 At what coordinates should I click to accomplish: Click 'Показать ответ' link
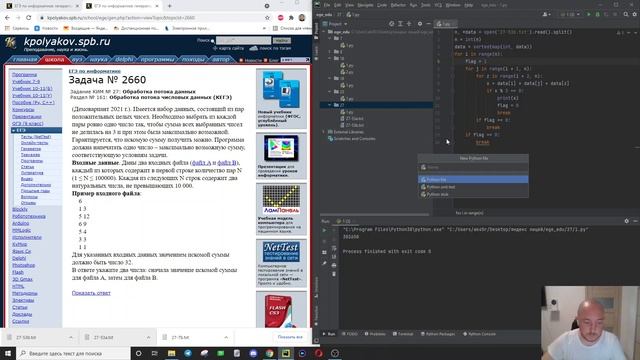(x=91, y=293)
